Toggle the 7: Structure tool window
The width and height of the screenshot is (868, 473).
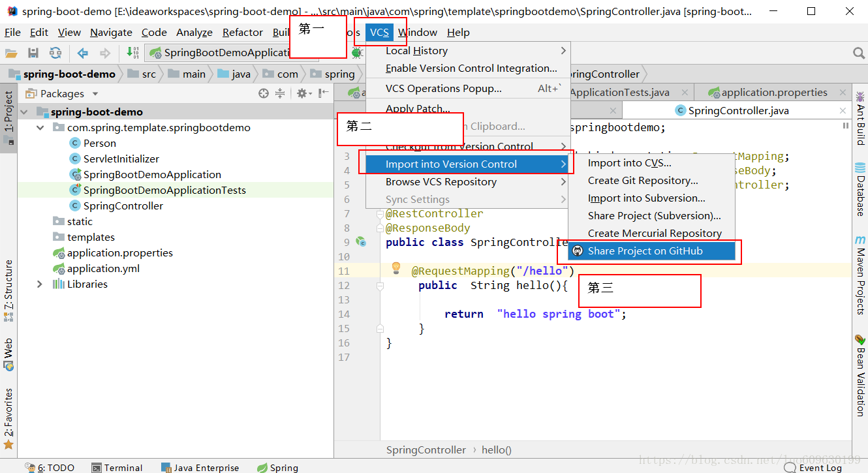8,290
